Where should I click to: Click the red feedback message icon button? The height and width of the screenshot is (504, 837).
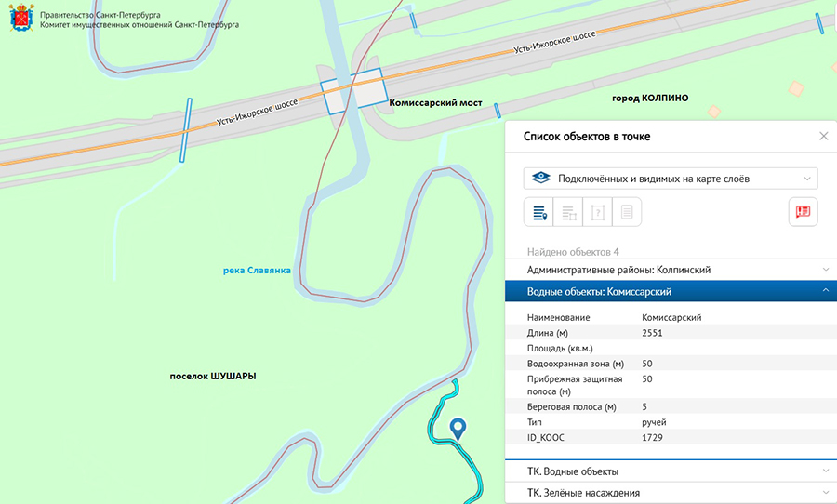[x=803, y=211]
